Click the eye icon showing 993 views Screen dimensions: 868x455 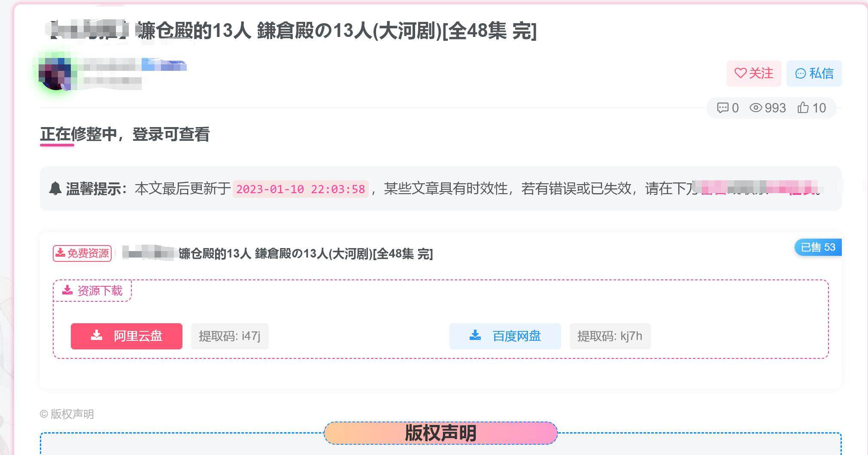(756, 108)
